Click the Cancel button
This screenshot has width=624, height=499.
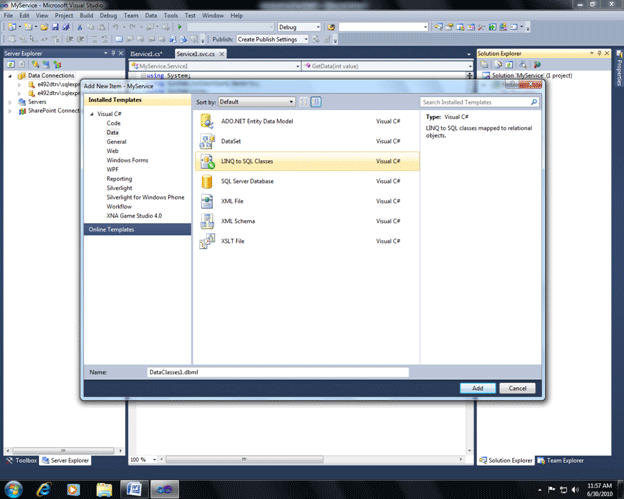click(x=517, y=388)
